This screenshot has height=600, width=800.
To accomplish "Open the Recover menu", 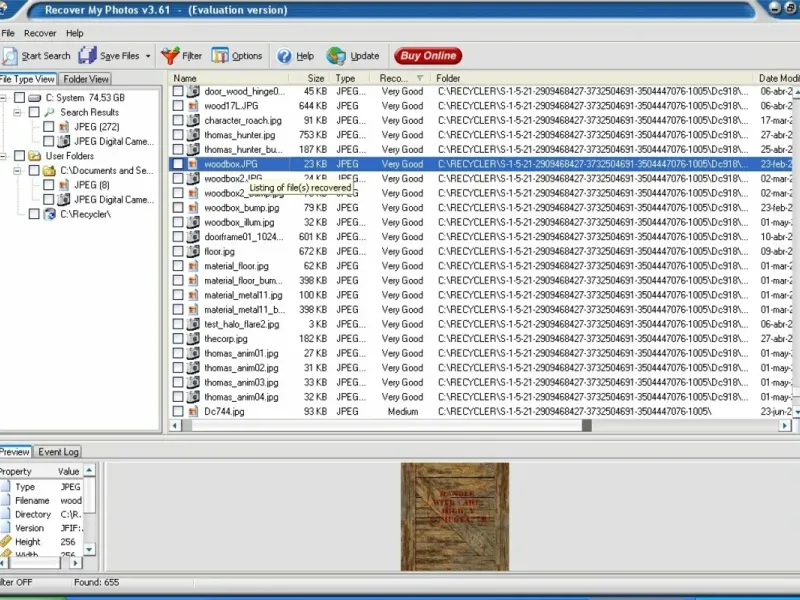I will 40,33.
